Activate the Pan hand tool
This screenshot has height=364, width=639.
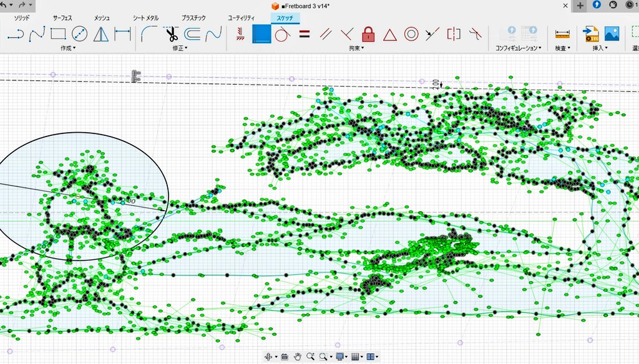(297, 357)
